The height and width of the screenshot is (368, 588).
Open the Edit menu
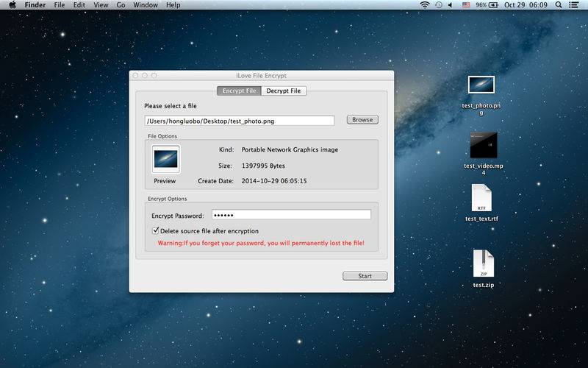(x=79, y=5)
